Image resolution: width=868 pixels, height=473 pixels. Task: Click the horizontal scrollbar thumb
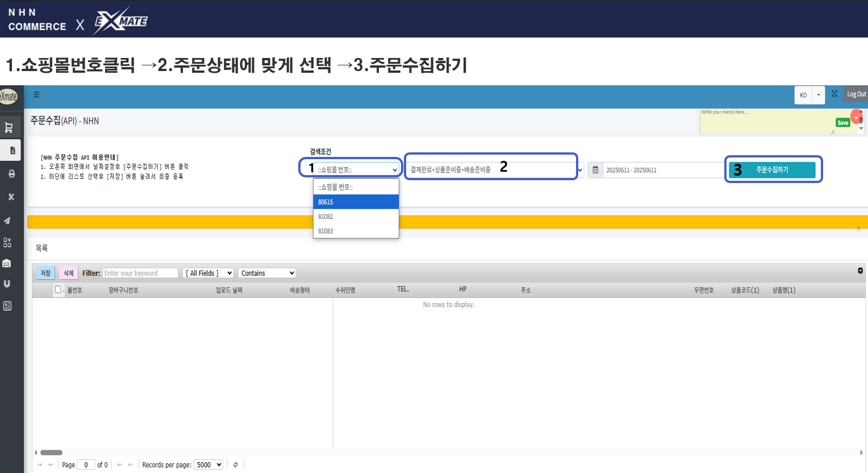click(x=51, y=453)
